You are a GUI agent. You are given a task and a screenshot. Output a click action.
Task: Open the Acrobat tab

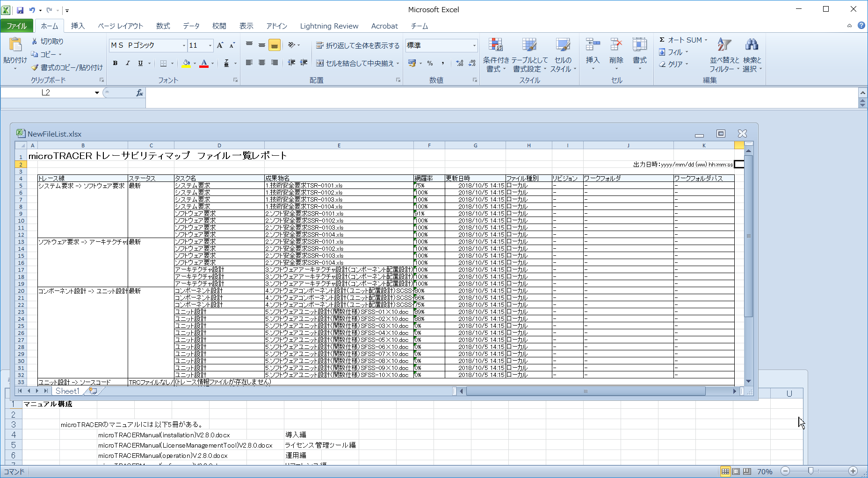(x=384, y=26)
